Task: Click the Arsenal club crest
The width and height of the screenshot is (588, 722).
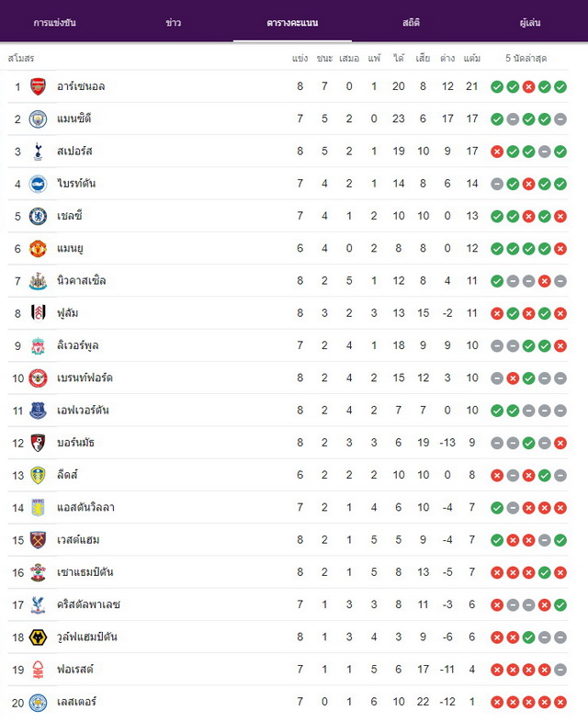Action: click(38, 86)
